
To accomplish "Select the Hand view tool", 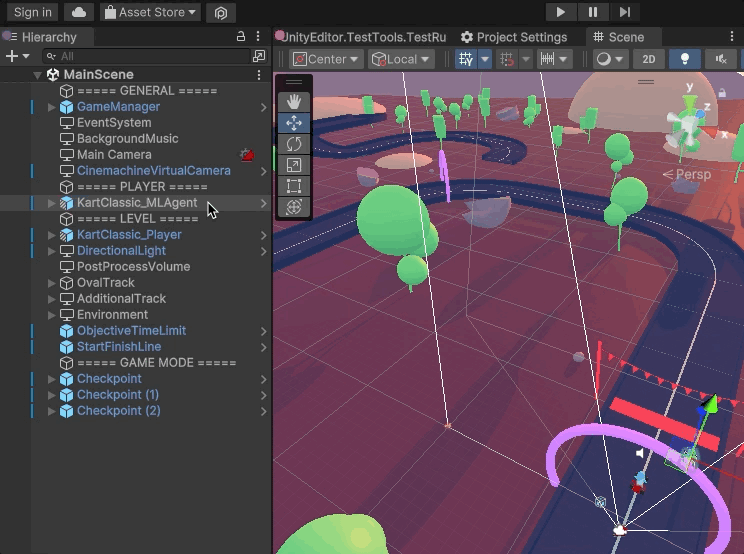I will pyautogui.click(x=294, y=101).
